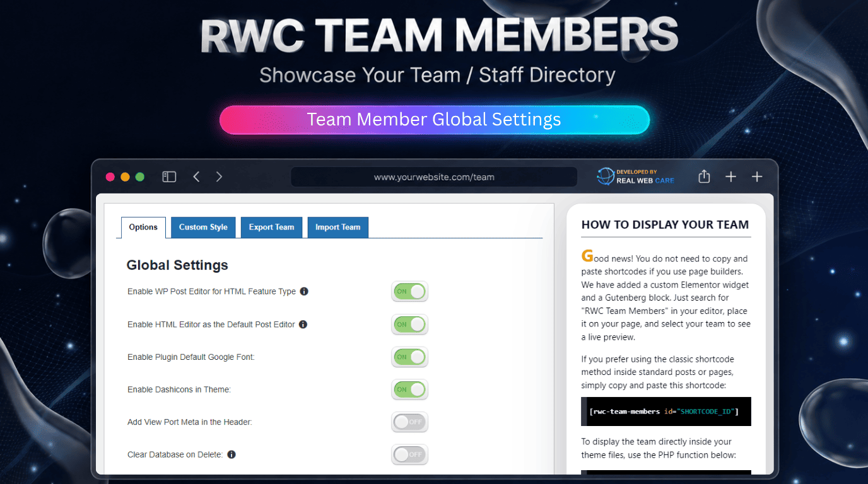Click the Clear Database on Delete label
The width and height of the screenshot is (868, 484).
175,454
